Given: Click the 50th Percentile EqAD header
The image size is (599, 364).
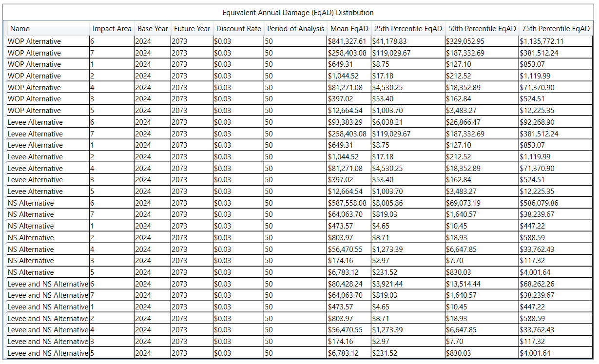Looking at the screenshot, I should 482,29.
